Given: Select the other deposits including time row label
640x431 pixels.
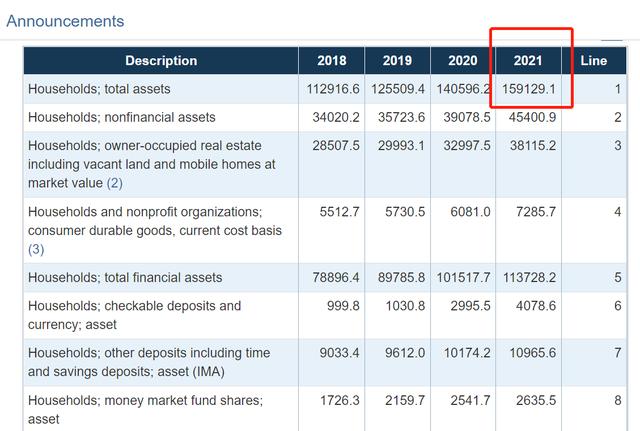Looking at the screenshot, I should (149, 362).
